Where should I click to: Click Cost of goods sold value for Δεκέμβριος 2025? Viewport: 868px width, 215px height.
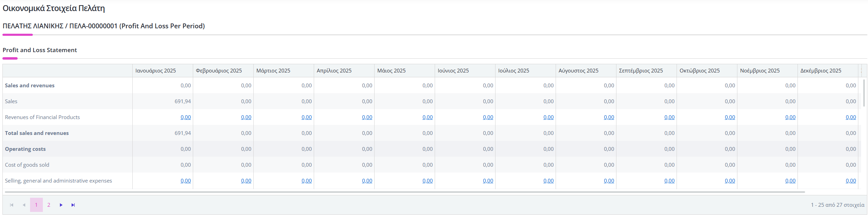[x=851, y=165]
